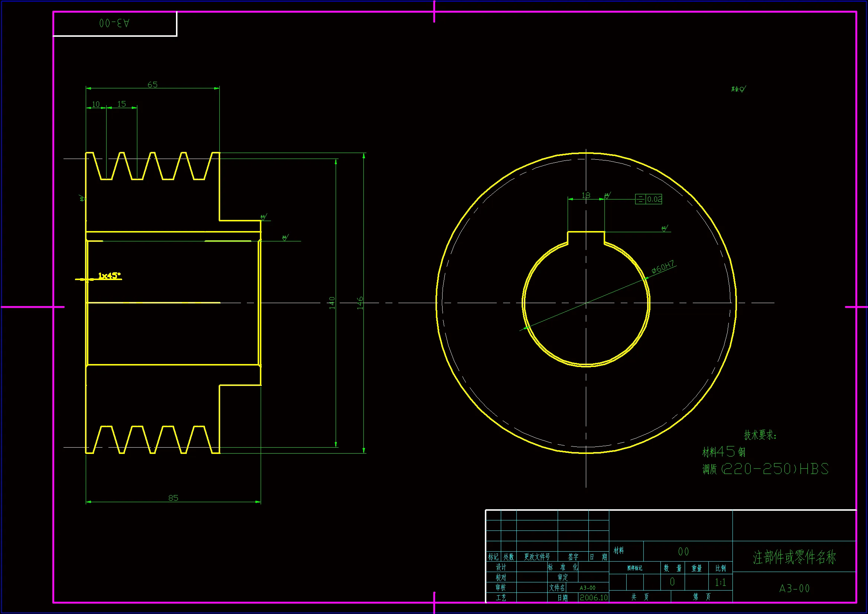Viewport: 868px width, 614px height.
Task: Select the 材料45钢 material note
Action: click(724, 452)
